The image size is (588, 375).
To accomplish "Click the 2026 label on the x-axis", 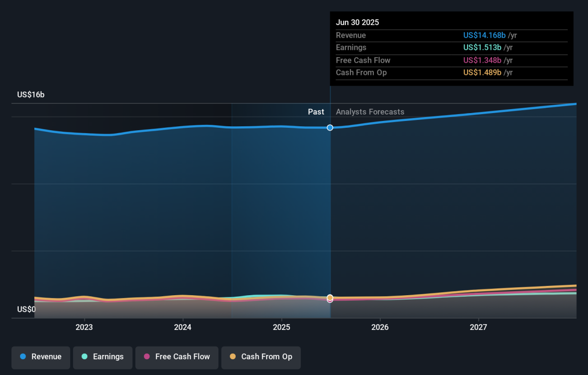I will (x=380, y=327).
